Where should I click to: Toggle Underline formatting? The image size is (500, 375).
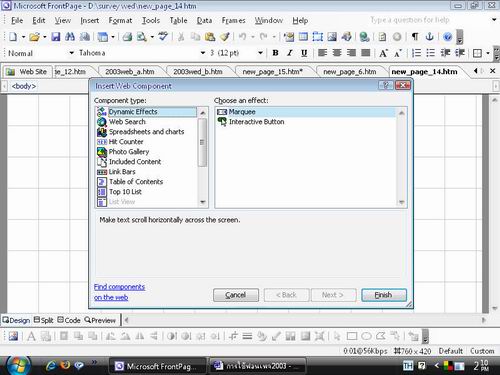304,53
